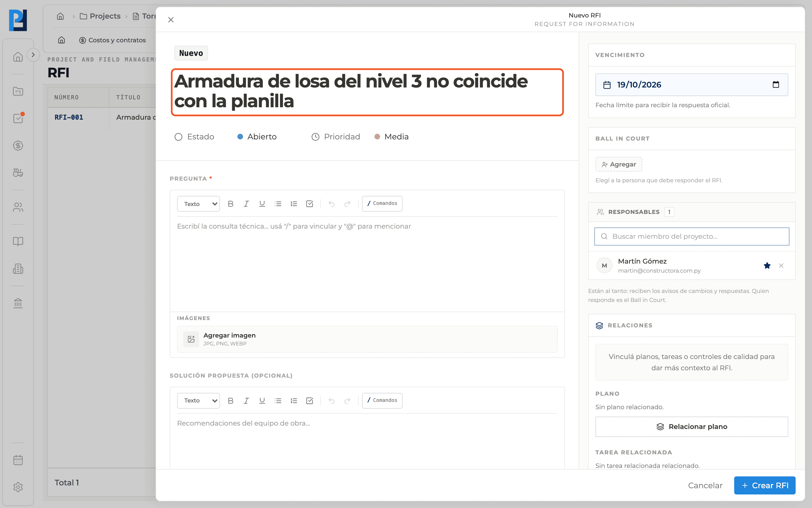Click the 19/10/2026 due date field

692,85
